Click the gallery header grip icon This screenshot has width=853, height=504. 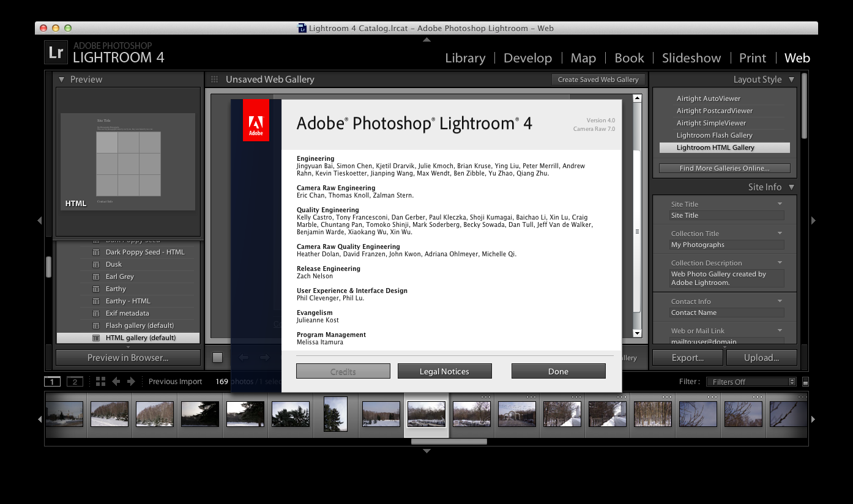214,80
